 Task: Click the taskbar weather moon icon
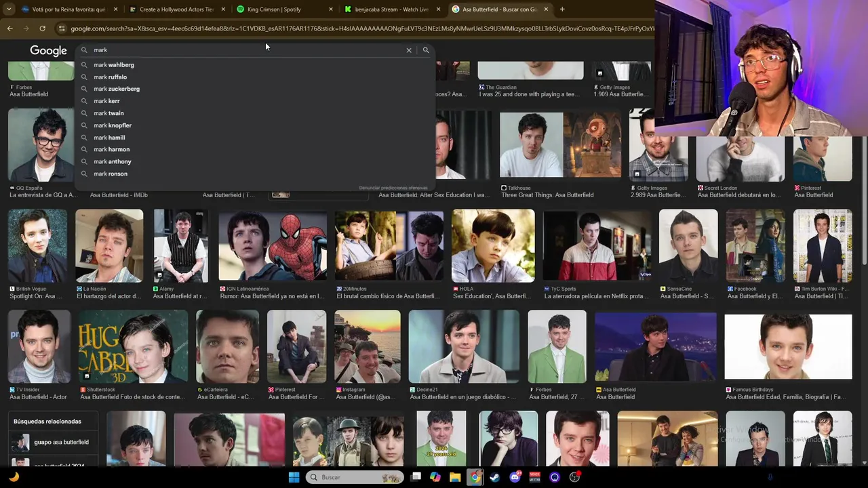point(14,477)
